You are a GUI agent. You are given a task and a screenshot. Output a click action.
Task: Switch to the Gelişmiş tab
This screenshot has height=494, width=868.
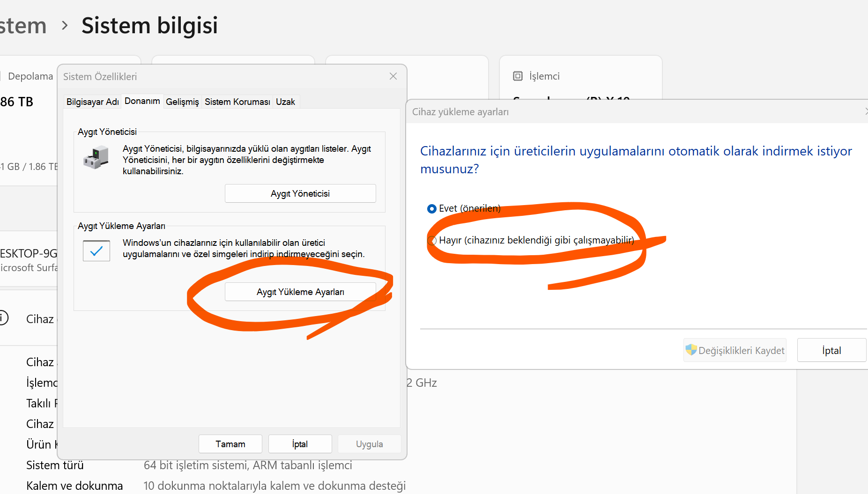[x=182, y=102]
